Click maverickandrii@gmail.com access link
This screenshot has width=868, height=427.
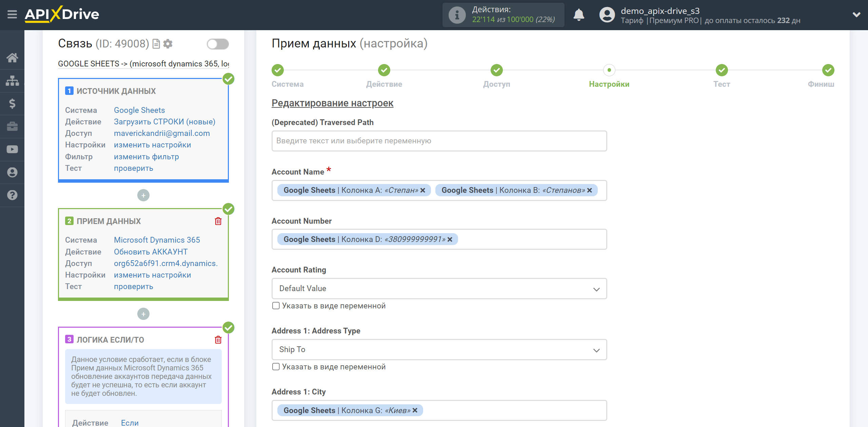(x=162, y=133)
